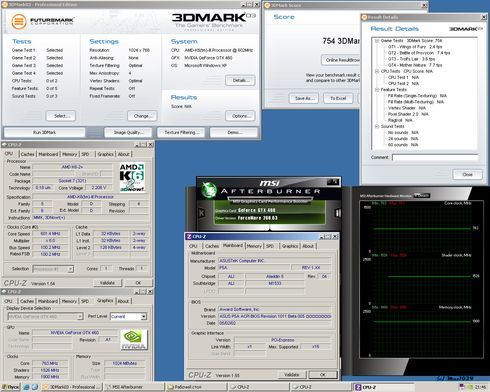
Task: Collapse the Game Tests tree node
Action: tap(377, 41)
